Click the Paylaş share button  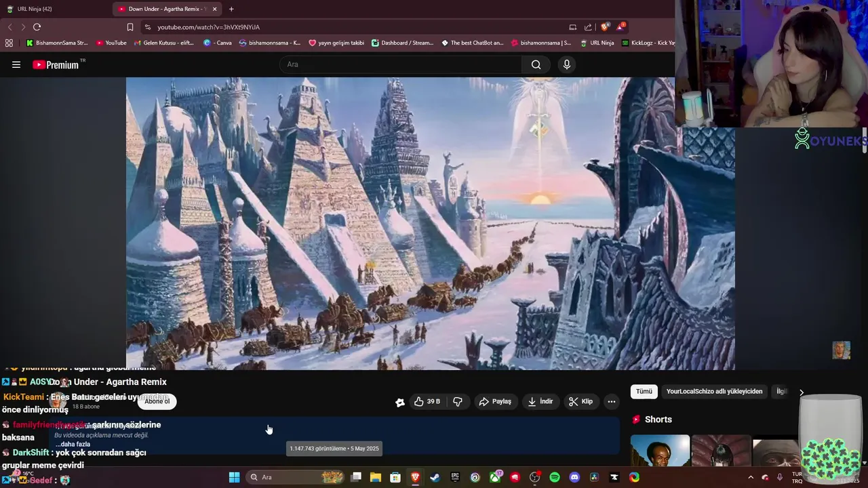point(495,401)
